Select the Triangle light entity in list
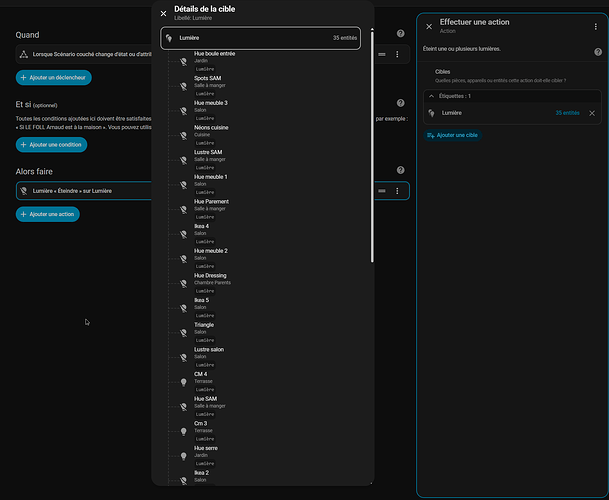Image resolution: width=609 pixels, height=500 pixels. pos(204,325)
